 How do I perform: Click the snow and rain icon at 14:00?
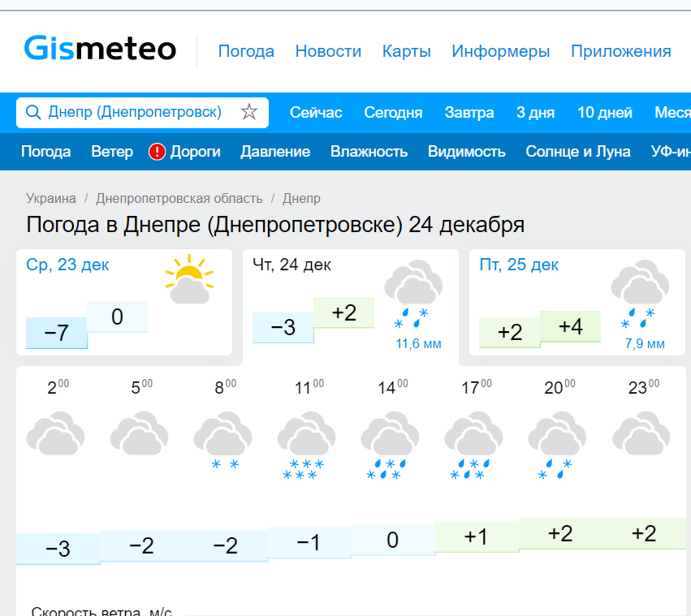[x=390, y=446]
